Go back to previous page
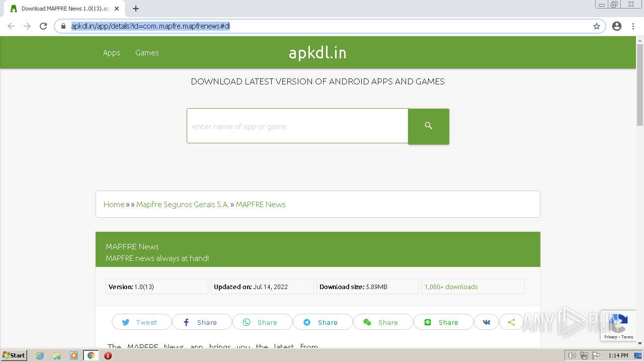Image resolution: width=644 pixels, height=362 pixels. coord(11,26)
